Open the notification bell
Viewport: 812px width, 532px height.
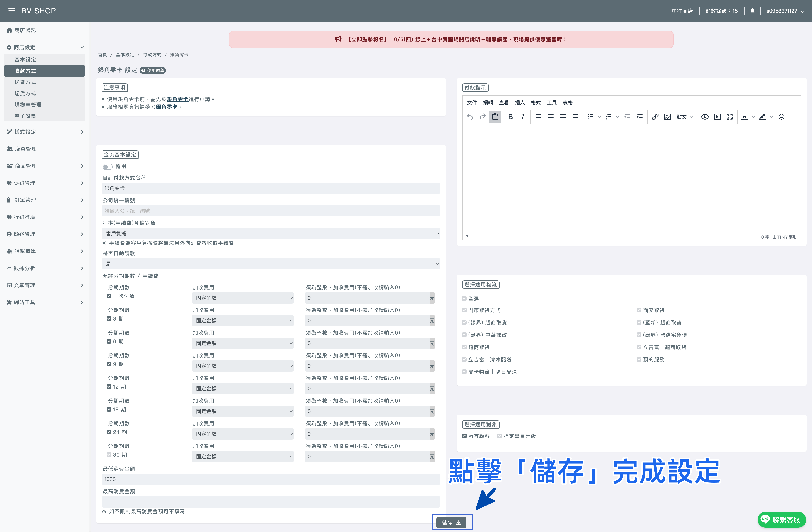point(752,11)
